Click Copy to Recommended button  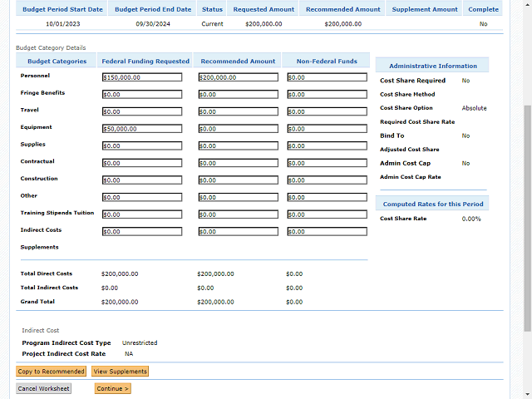tap(52, 372)
